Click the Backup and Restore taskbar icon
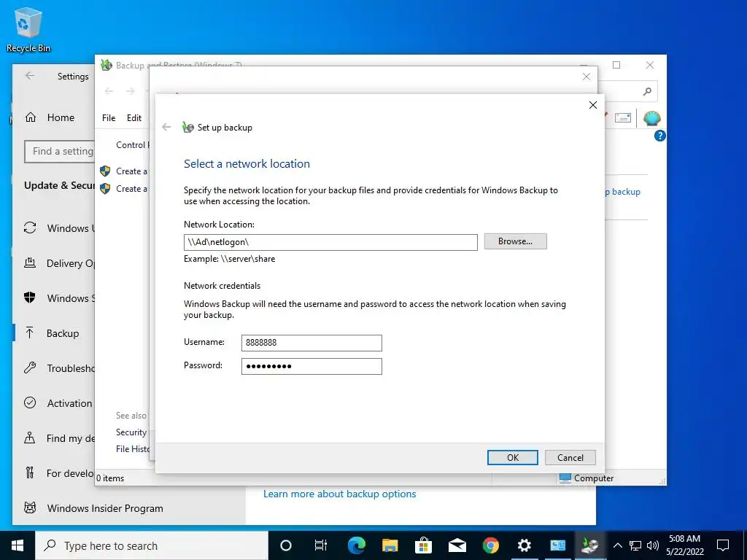Screen dimensions: 747x560 (x=589, y=545)
